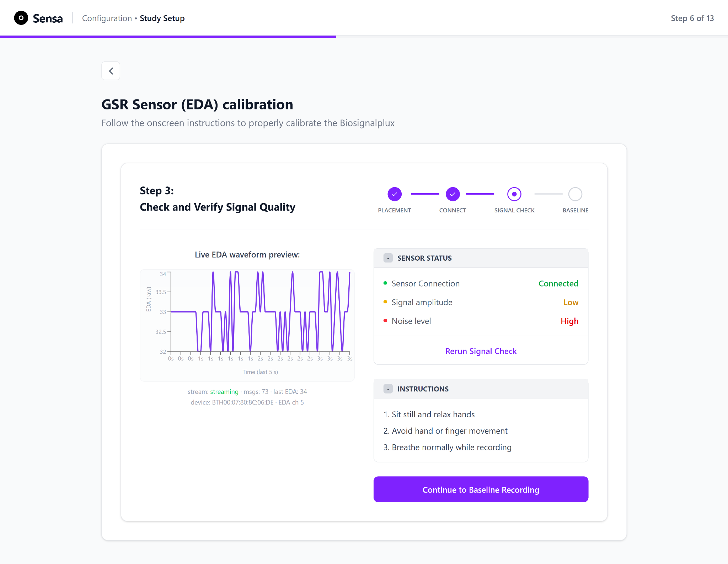The image size is (728, 564).
Task: Click the green Sensor Connection status dot
Action: coord(385,283)
